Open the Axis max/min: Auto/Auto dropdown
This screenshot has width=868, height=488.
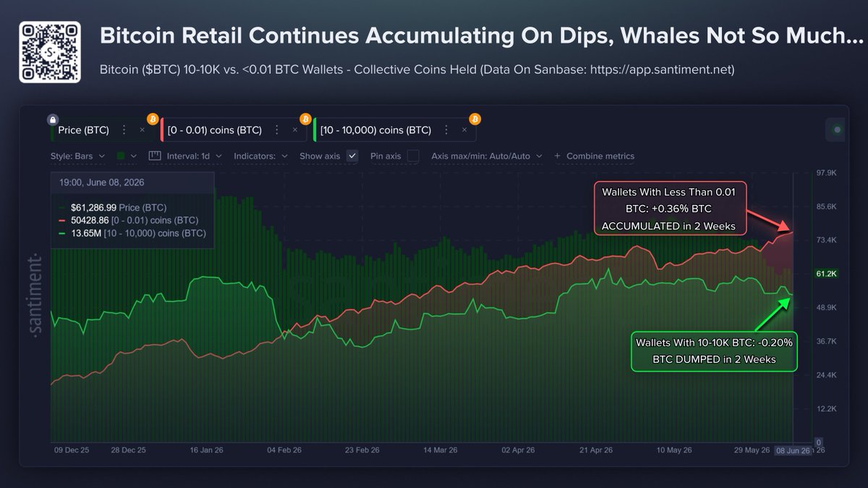(486, 156)
